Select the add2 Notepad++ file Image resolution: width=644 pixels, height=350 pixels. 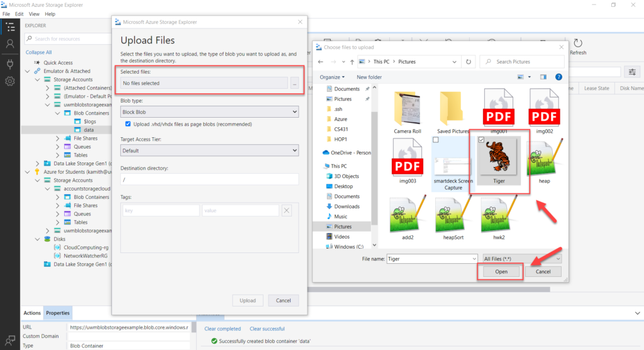[x=408, y=218]
